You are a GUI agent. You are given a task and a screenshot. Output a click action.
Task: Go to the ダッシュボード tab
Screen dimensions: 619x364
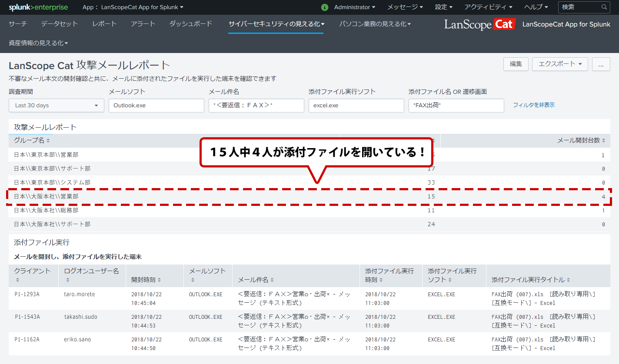click(191, 24)
